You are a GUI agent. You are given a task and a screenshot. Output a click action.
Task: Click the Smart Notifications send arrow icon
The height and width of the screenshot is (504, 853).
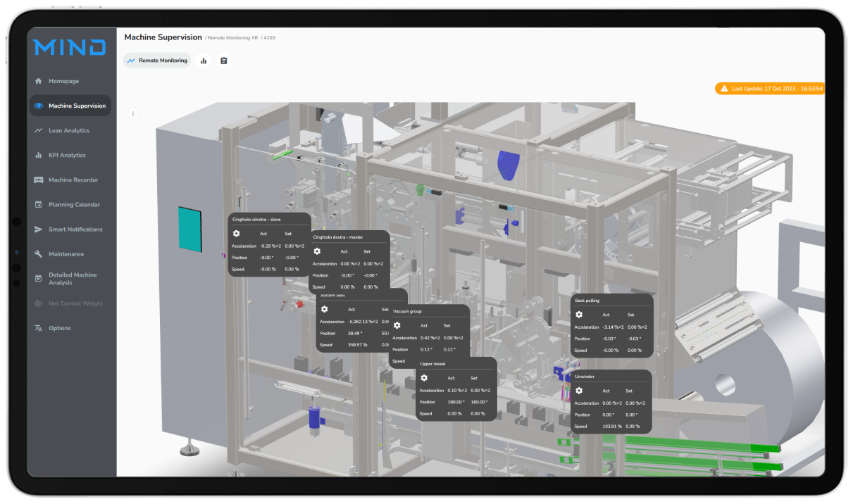pyautogui.click(x=39, y=229)
